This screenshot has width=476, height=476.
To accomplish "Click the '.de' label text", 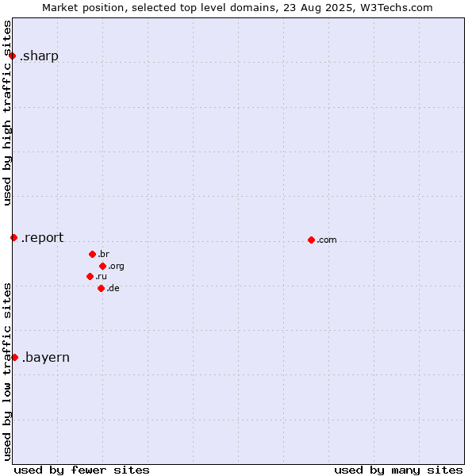I will pos(113,289).
